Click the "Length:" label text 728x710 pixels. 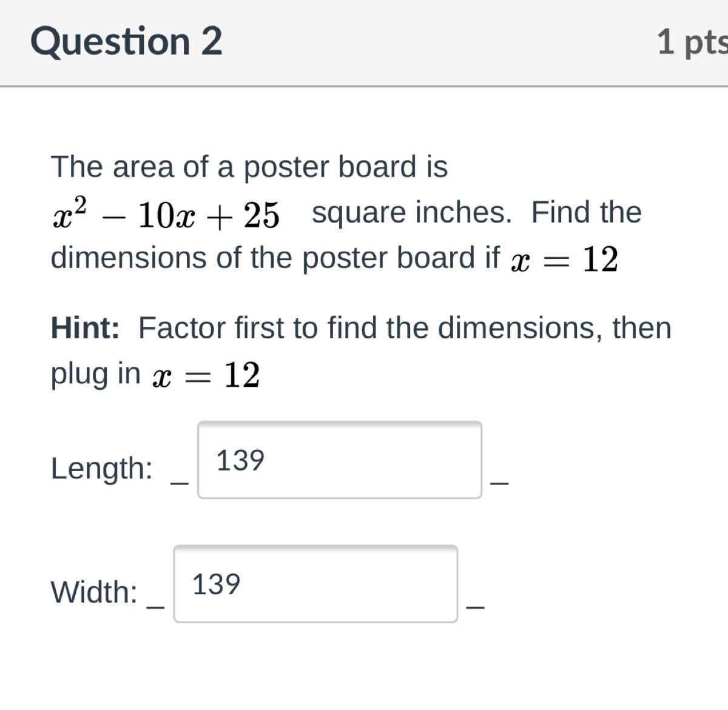tap(101, 469)
